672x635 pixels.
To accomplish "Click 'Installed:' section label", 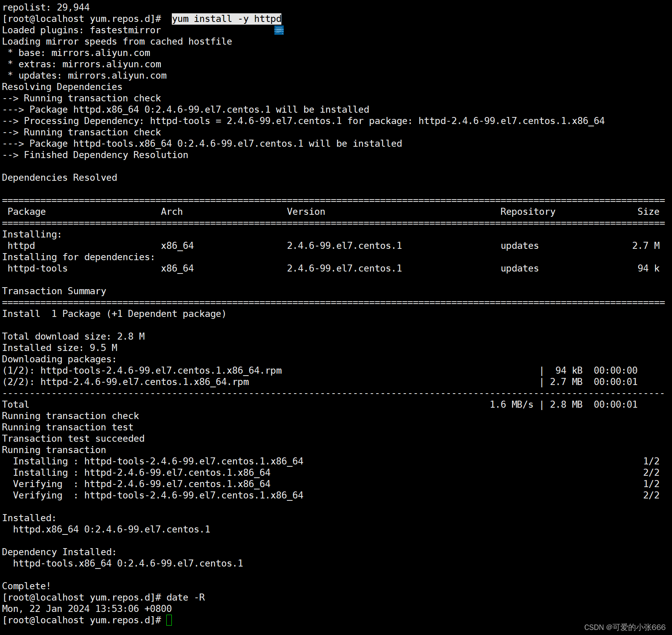I will point(29,518).
